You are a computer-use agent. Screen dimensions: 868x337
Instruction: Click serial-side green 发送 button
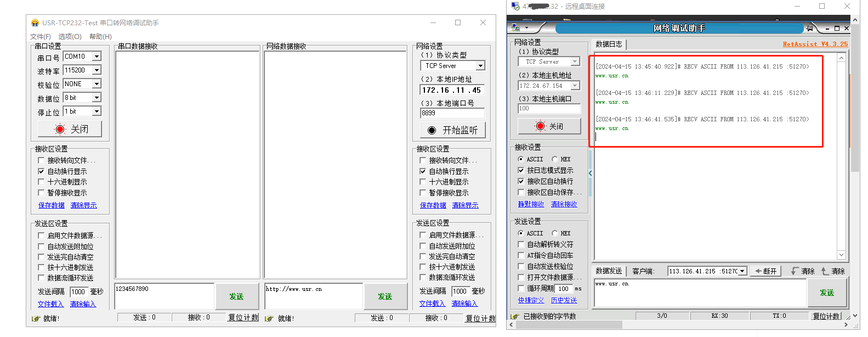click(x=237, y=296)
